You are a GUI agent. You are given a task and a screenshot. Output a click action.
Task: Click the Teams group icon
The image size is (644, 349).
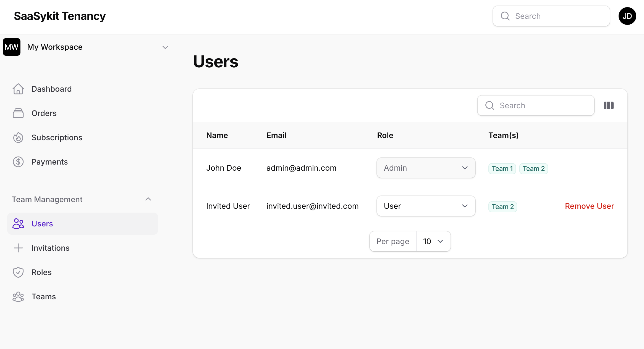tap(18, 297)
